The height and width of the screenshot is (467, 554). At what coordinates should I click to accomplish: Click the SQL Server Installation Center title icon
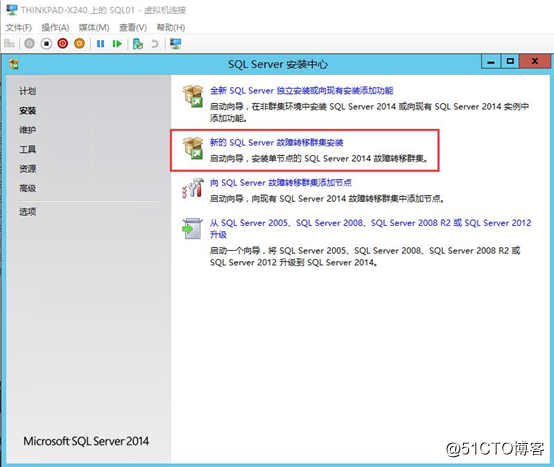[14, 64]
